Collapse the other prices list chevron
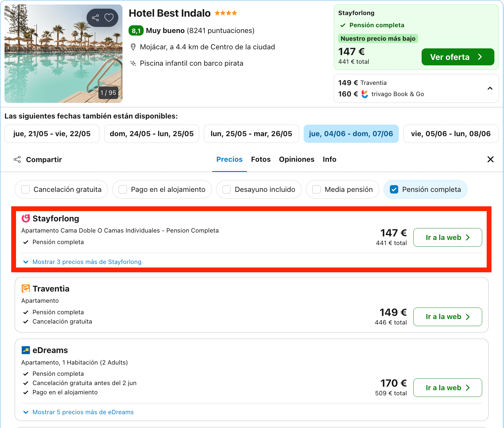 (x=490, y=88)
